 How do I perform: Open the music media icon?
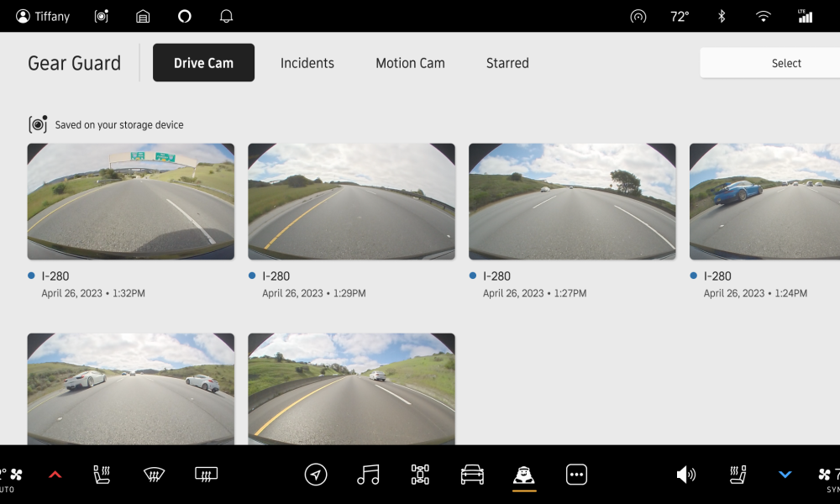[x=368, y=475]
